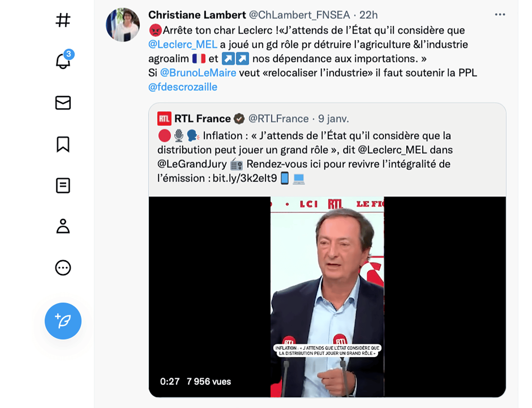Open the quoted RTL France tweet text
The width and height of the screenshot is (532, 408).
[305, 157]
